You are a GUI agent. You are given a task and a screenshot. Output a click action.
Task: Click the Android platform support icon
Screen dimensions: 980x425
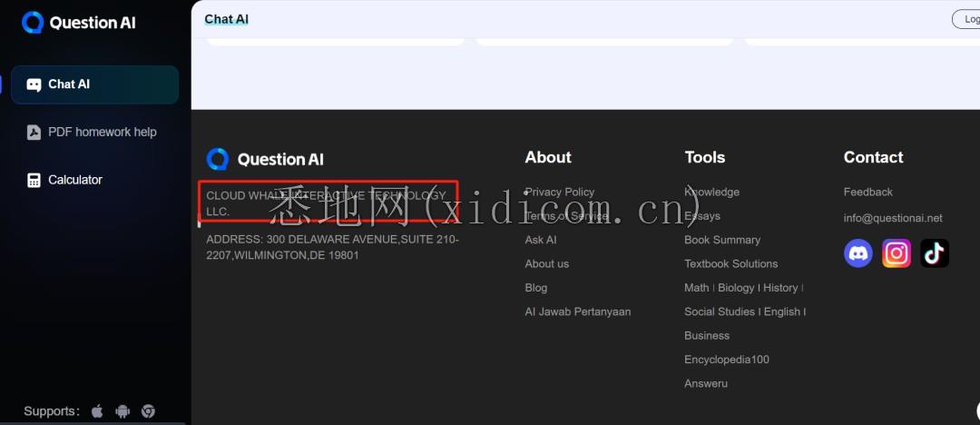click(122, 411)
